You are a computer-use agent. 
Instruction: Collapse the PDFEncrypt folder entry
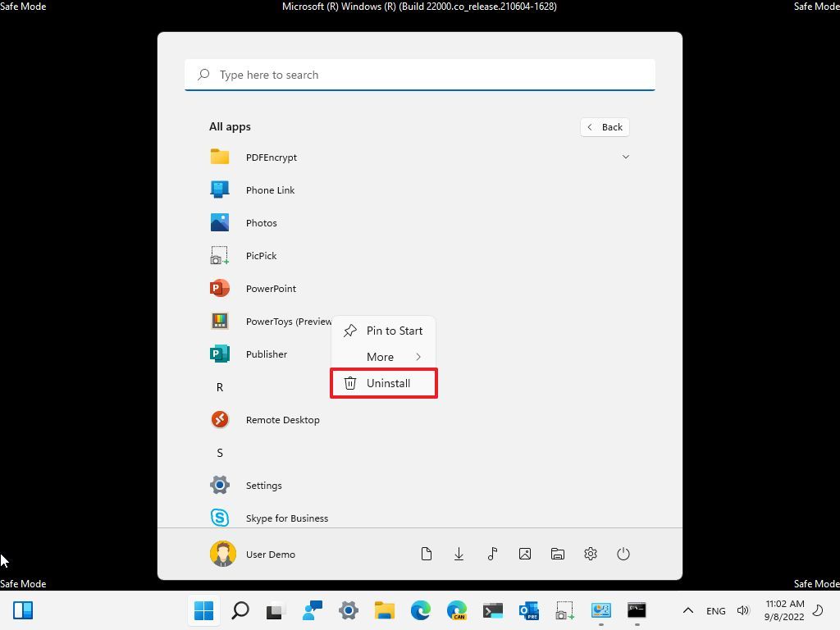click(x=626, y=156)
